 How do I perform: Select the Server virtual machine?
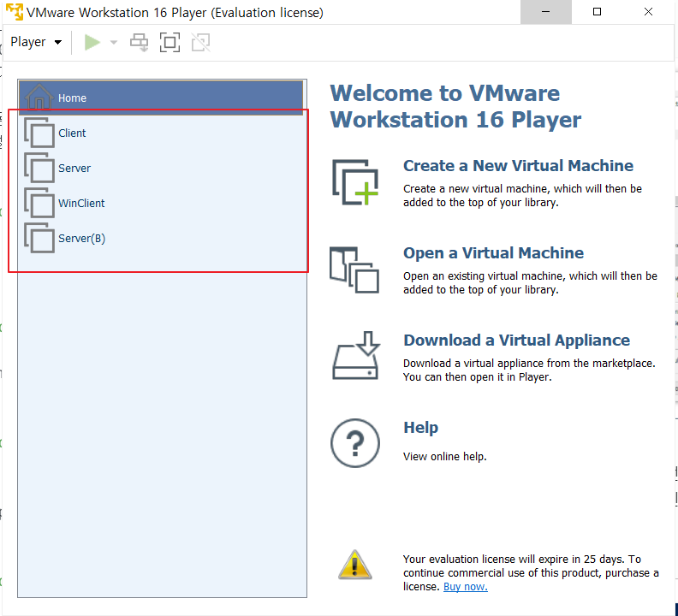[x=161, y=168]
